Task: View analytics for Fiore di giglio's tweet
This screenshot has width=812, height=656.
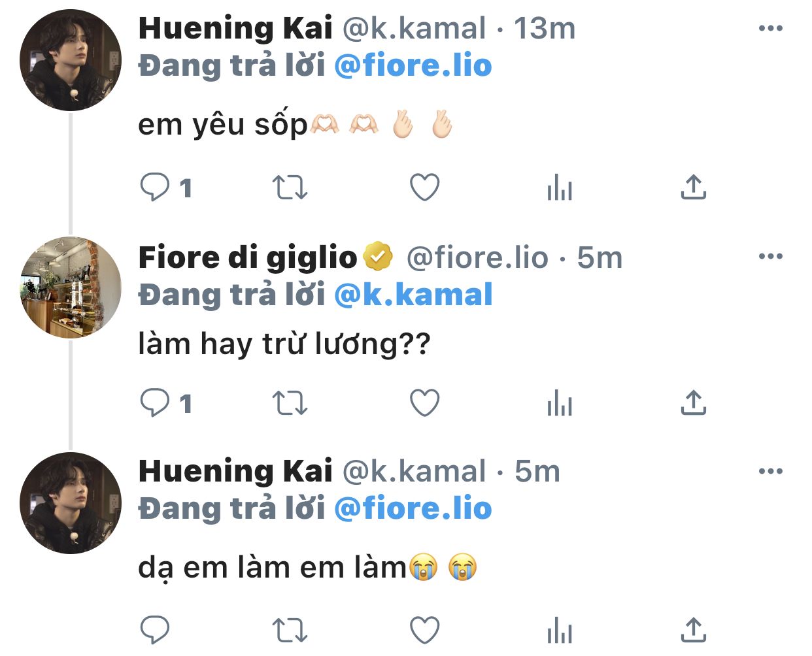Action: tap(560, 403)
